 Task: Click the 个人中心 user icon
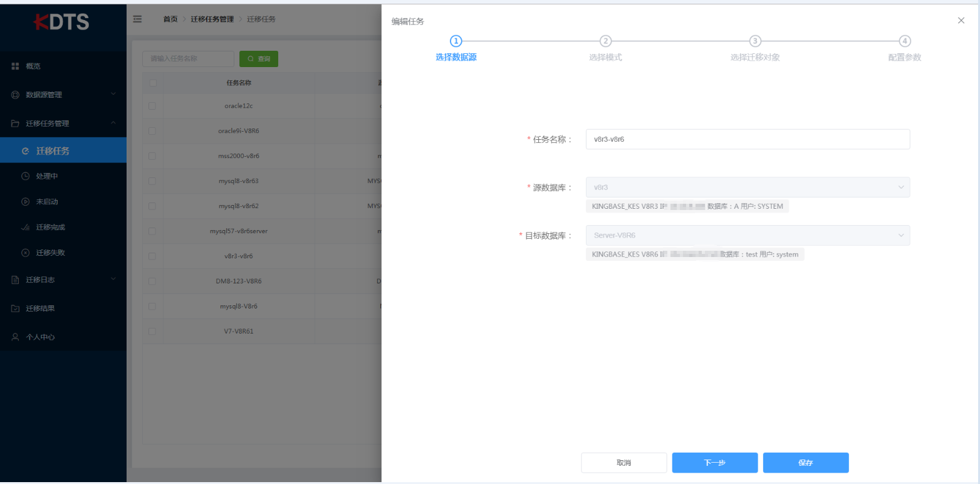click(16, 337)
